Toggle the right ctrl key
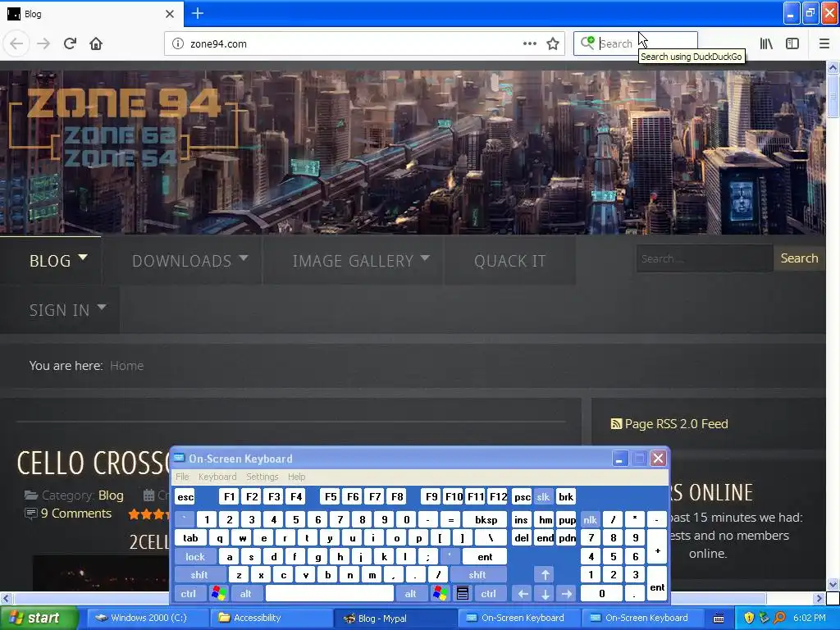Viewport: 840px width, 630px height. point(489,594)
